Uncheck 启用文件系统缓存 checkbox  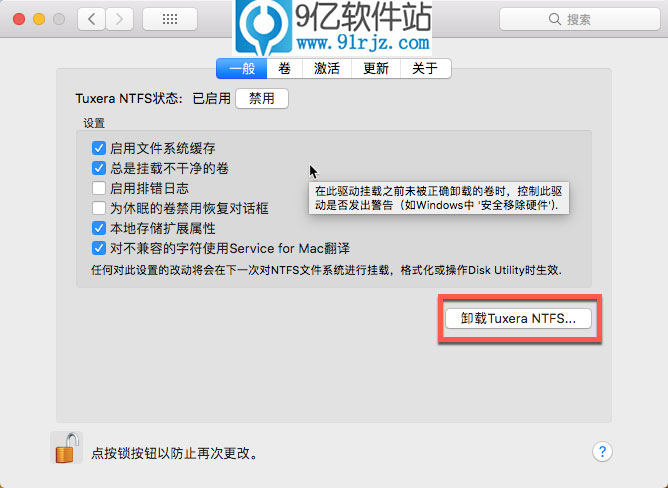click(x=99, y=148)
